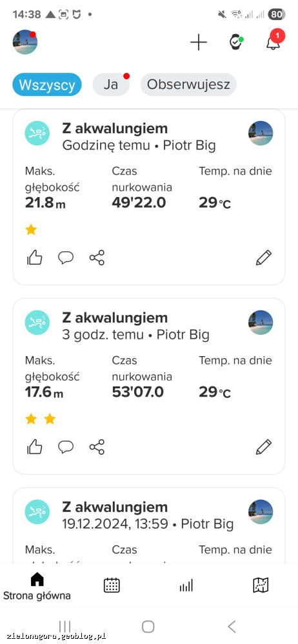Go to Strona główna home tab
This screenshot has width=298, height=644.
pyautogui.click(x=37, y=587)
